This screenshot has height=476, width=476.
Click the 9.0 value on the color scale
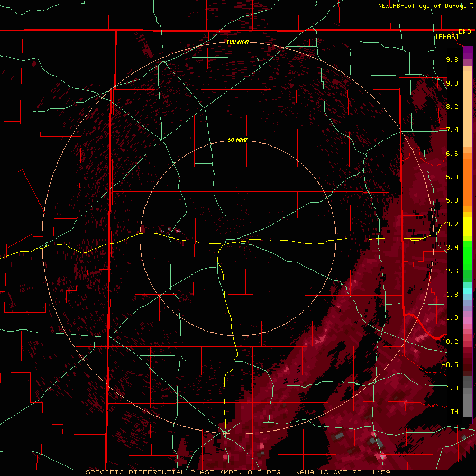[x=452, y=83]
